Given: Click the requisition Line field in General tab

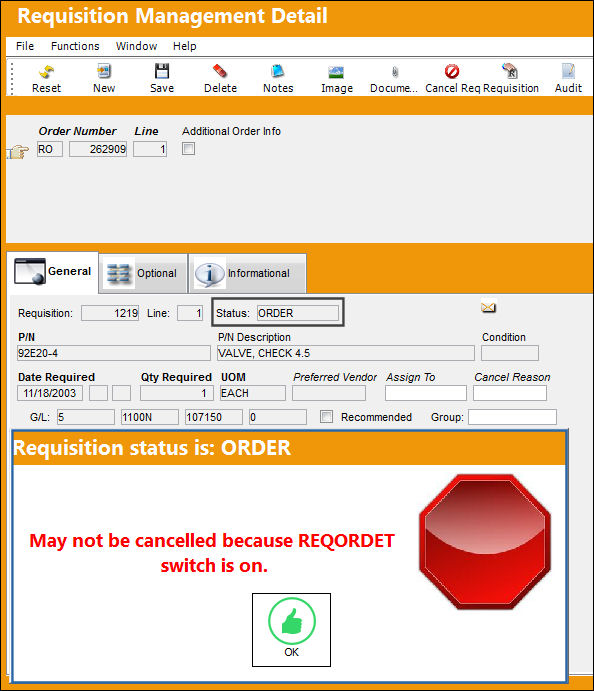Looking at the screenshot, I should pyautogui.click(x=190, y=313).
